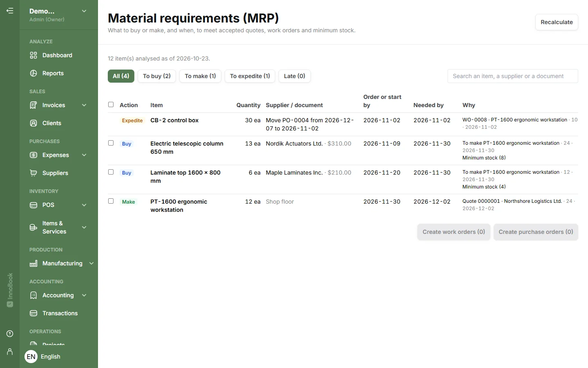This screenshot has width=588, height=368.
Task: Click the Manufacturing factory icon
Action: 33,263
